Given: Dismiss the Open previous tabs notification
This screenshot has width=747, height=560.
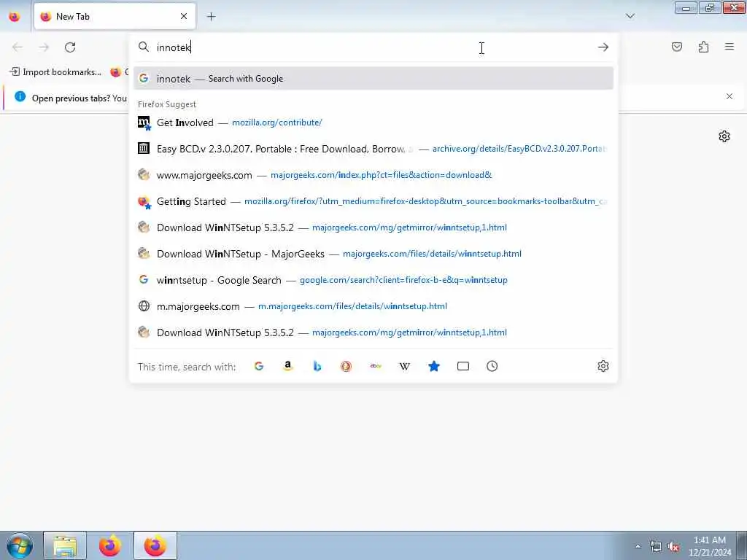Looking at the screenshot, I should (729, 96).
